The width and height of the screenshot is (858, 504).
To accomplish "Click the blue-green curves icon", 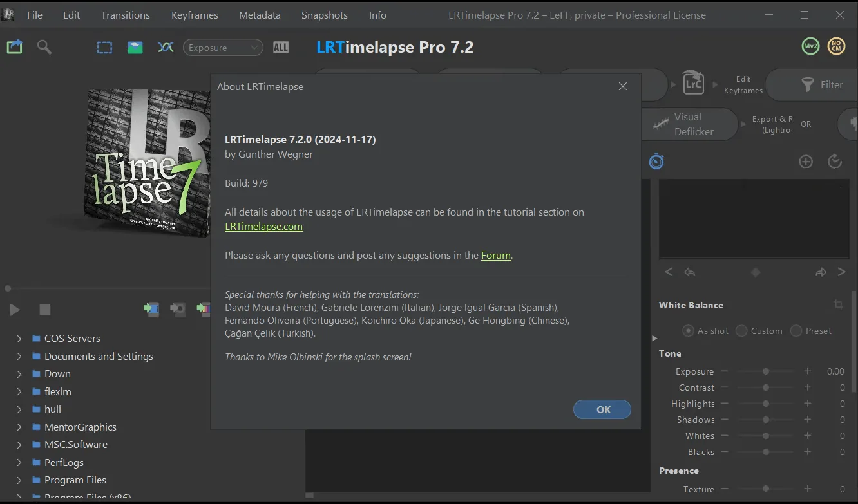I will [166, 48].
